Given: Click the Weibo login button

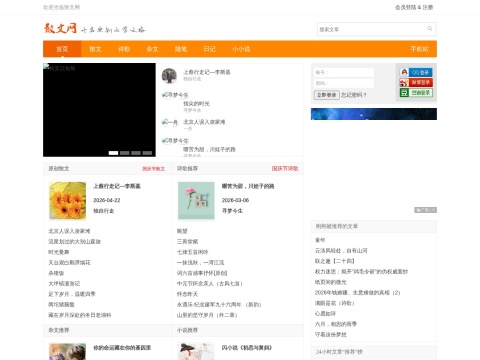Looking at the screenshot, I should point(416,82).
